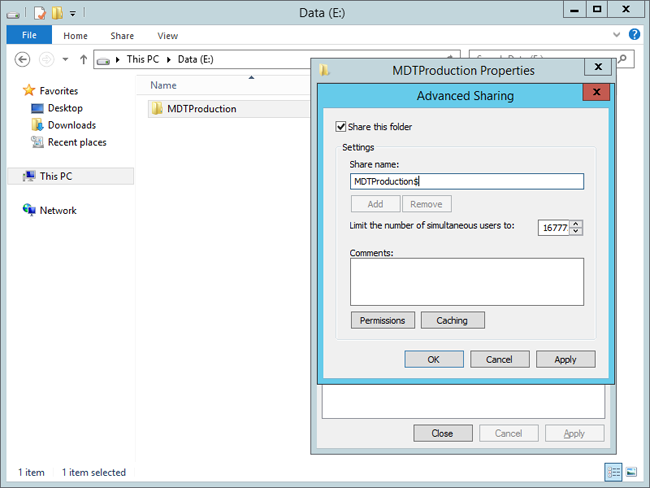This screenshot has width=650, height=488.
Task: Open Customize Quick Access Toolbar dropdown
Action: click(74, 13)
